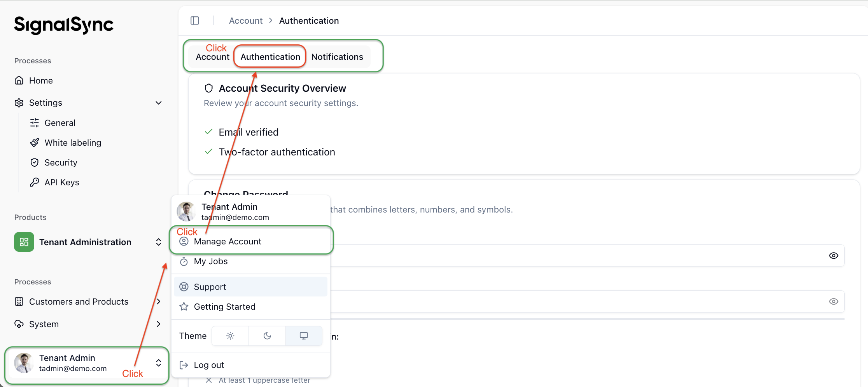Switch to the Notifications tab
Screen dimensions: 868x387
tap(337, 57)
